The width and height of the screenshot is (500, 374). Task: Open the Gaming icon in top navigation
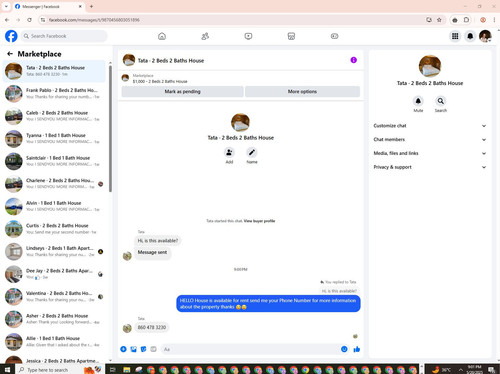click(334, 36)
